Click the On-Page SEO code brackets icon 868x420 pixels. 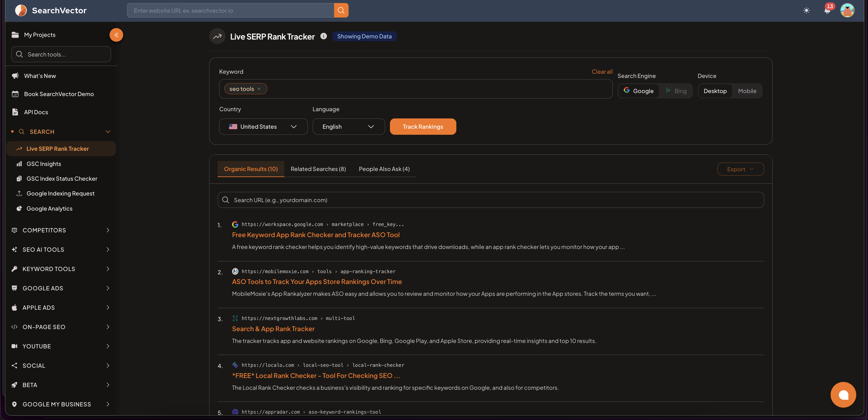coord(14,327)
